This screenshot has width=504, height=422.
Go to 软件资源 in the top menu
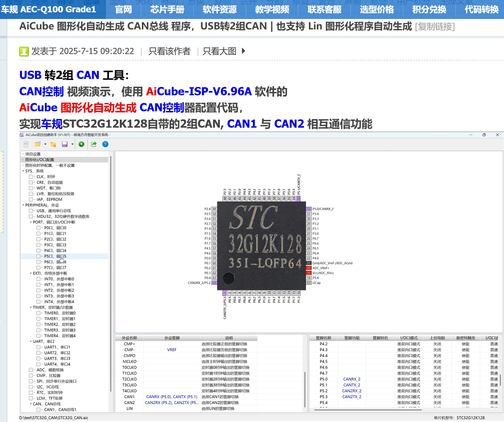tap(220, 9)
